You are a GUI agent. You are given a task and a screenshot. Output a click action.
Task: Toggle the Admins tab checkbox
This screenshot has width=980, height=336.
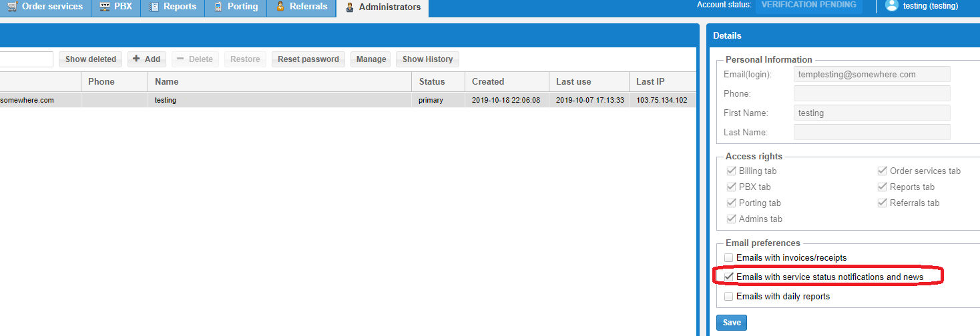(731, 219)
